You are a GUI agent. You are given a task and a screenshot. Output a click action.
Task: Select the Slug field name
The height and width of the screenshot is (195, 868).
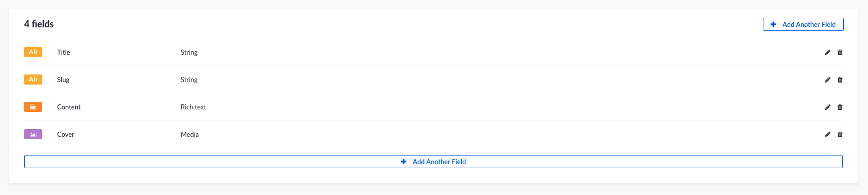[63, 80]
